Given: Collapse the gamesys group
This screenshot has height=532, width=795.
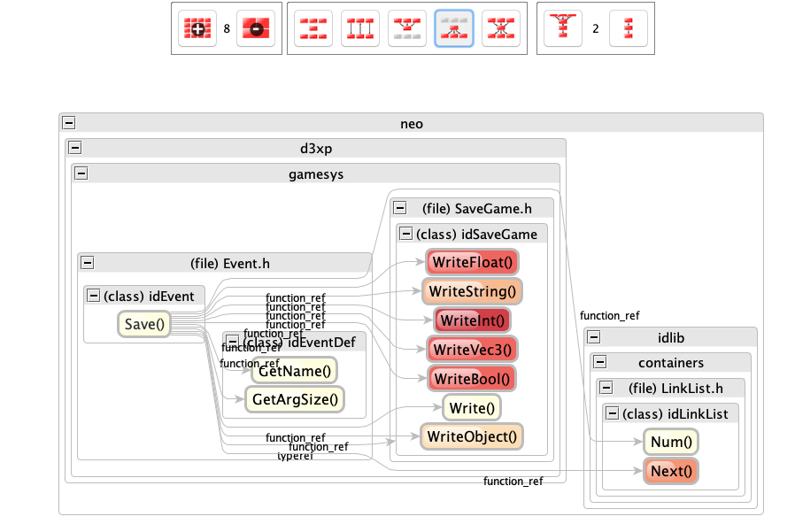Looking at the screenshot, I should pyautogui.click(x=81, y=174).
